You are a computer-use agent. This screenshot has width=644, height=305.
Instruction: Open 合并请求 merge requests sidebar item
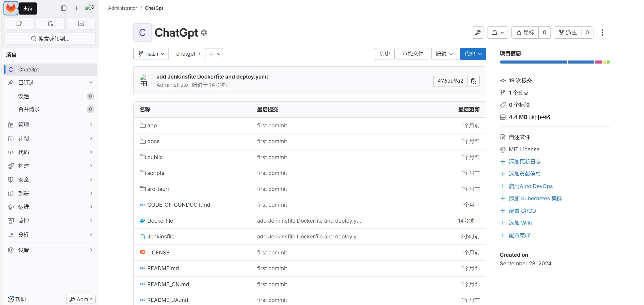click(x=29, y=109)
